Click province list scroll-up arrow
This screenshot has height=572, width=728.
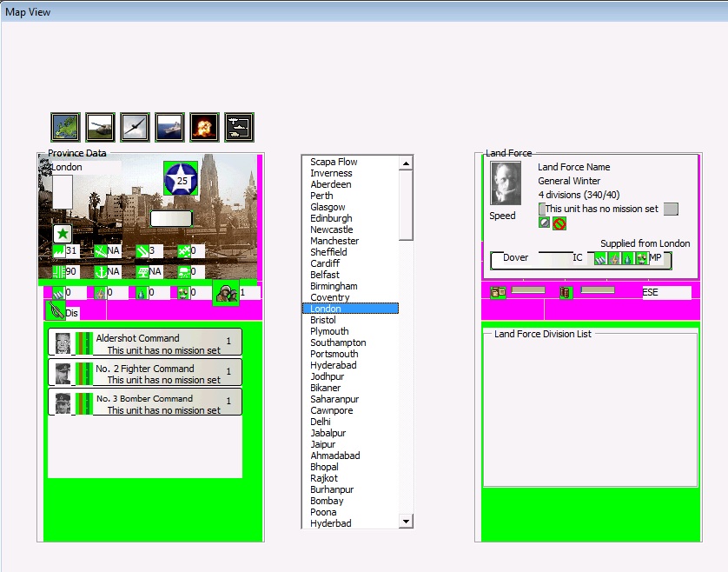pyautogui.click(x=406, y=163)
